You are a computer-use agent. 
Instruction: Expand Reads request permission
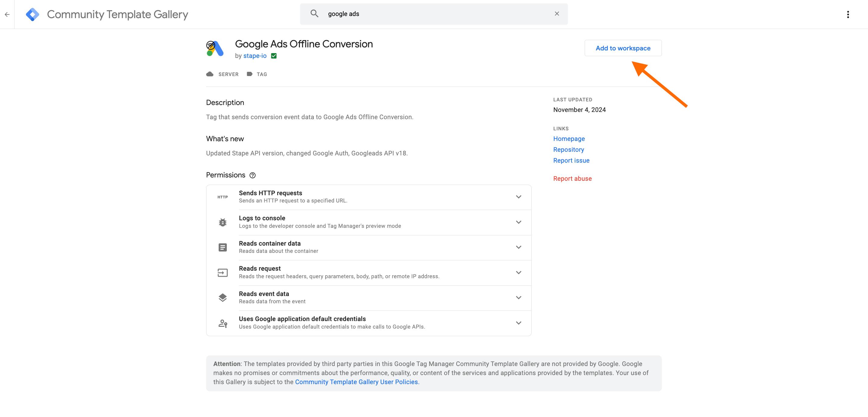click(518, 272)
